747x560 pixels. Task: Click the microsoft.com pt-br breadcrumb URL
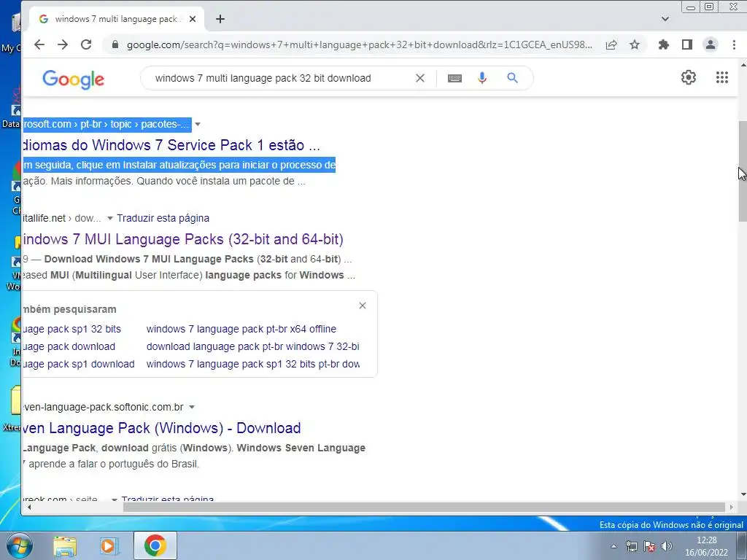pyautogui.click(x=107, y=124)
